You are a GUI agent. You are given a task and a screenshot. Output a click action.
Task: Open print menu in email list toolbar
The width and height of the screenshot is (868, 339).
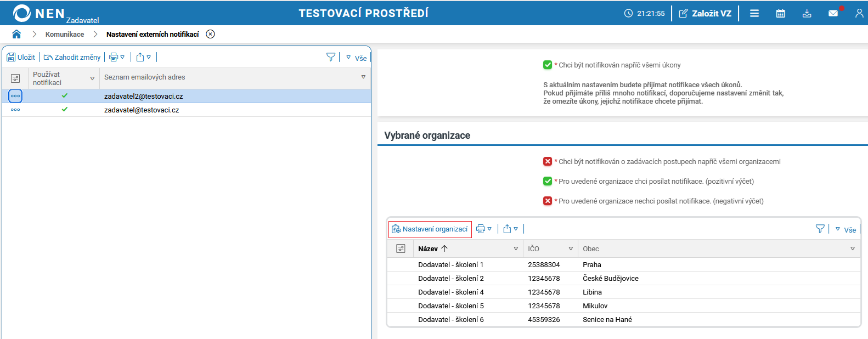point(117,57)
